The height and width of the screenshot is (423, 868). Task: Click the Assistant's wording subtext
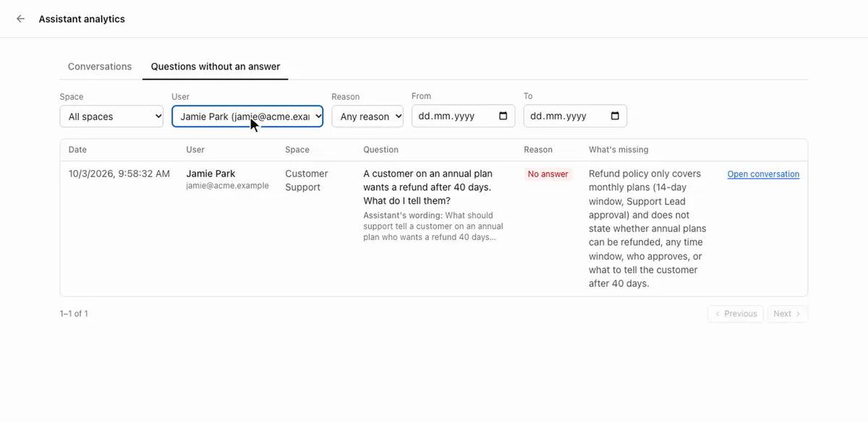pyautogui.click(x=433, y=226)
